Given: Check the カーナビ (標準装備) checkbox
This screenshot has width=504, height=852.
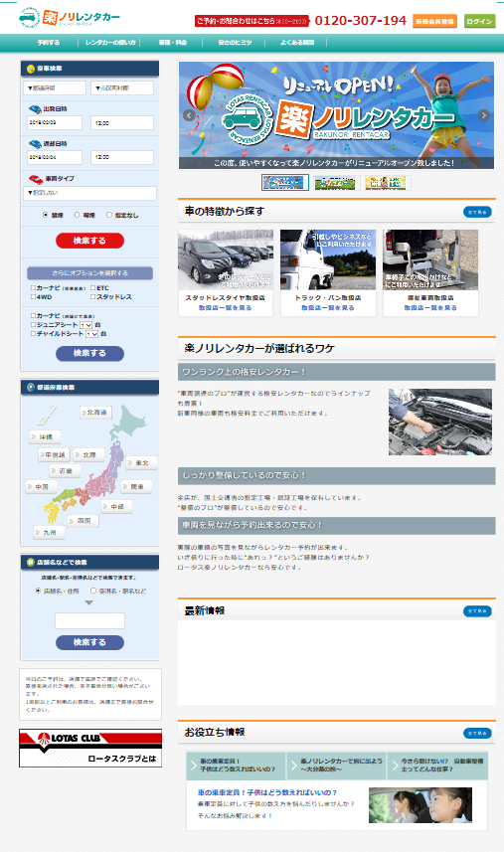Looking at the screenshot, I should (33, 288).
